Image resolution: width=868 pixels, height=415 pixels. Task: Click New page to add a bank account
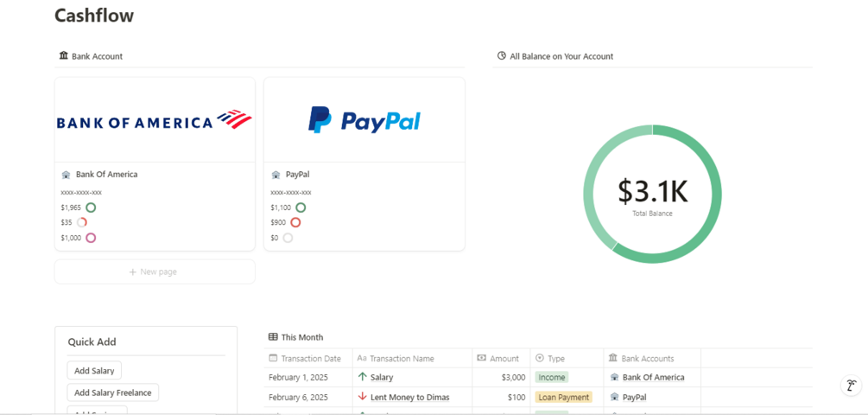point(155,272)
